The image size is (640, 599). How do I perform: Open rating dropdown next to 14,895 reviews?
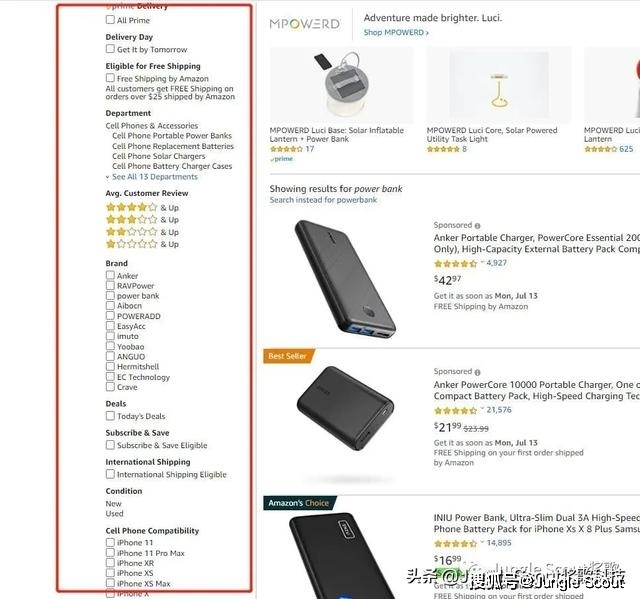coord(482,543)
